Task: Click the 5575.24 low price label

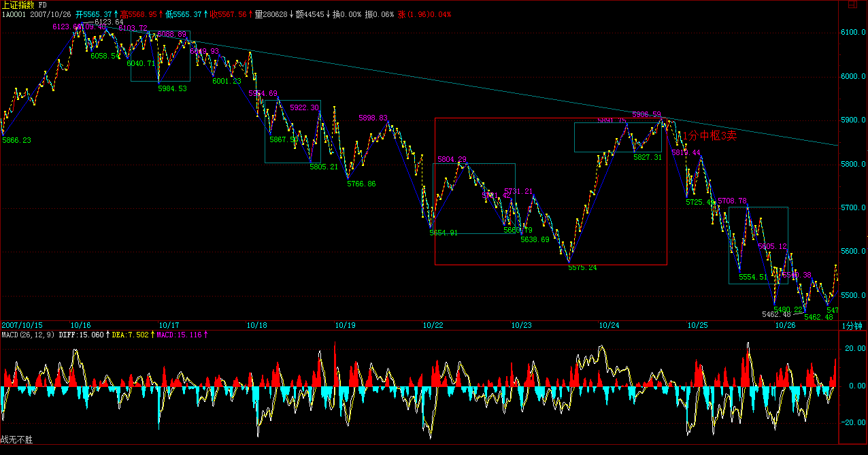Action: coord(582,268)
